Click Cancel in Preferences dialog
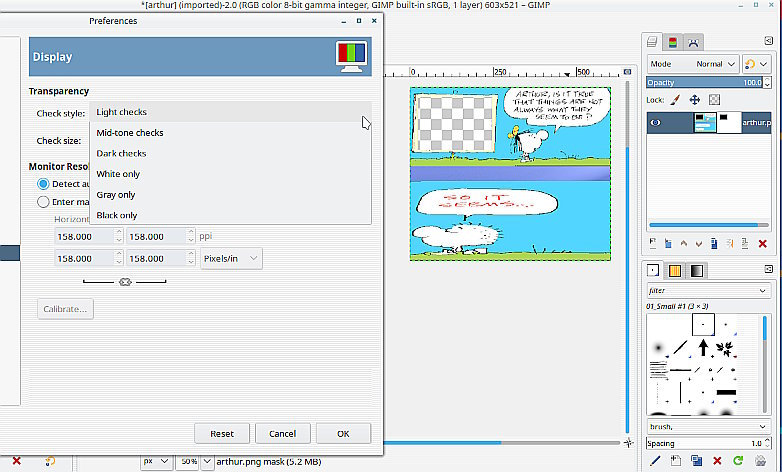Viewport: 782px width, 472px height. pos(282,434)
